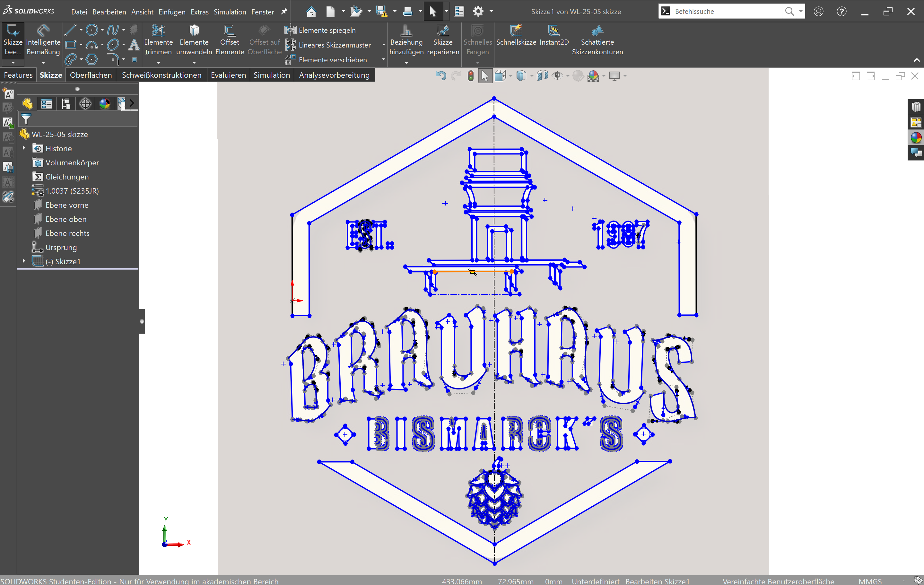This screenshot has height=585, width=924.
Task: Click the MMGS unit system in status bar
Action: tap(870, 581)
